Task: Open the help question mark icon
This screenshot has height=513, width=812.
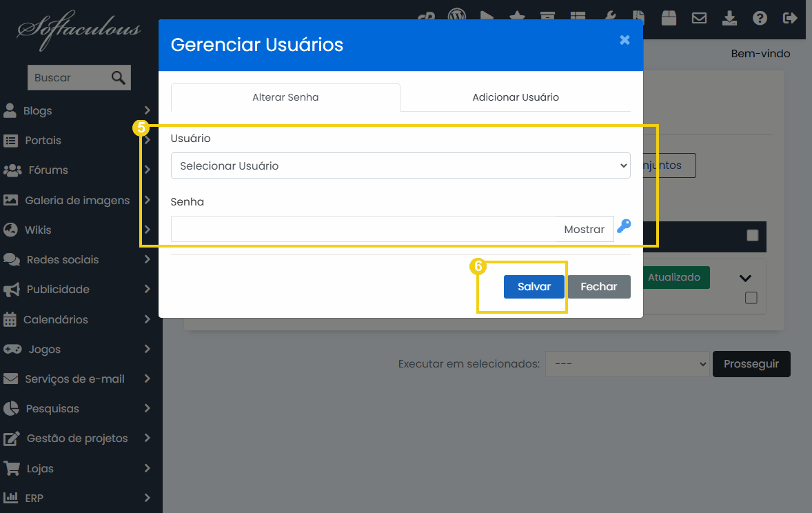Action: point(759,18)
